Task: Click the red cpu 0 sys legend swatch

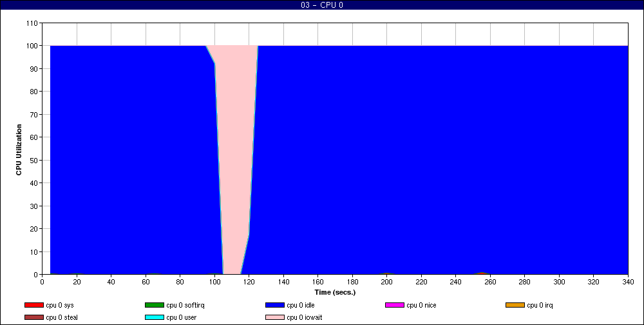Action: point(33,305)
